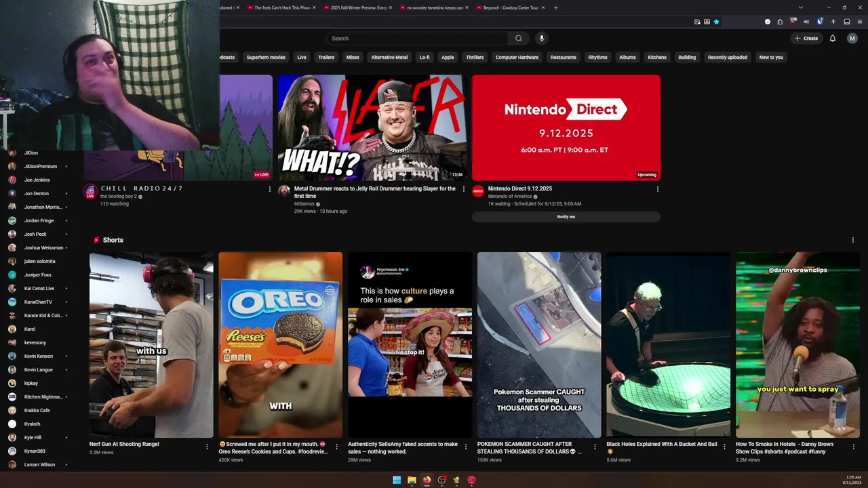Open Jordan Fringe channel in sidebar
The height and width of the screenshot is (488, 868).
[39, 220]
